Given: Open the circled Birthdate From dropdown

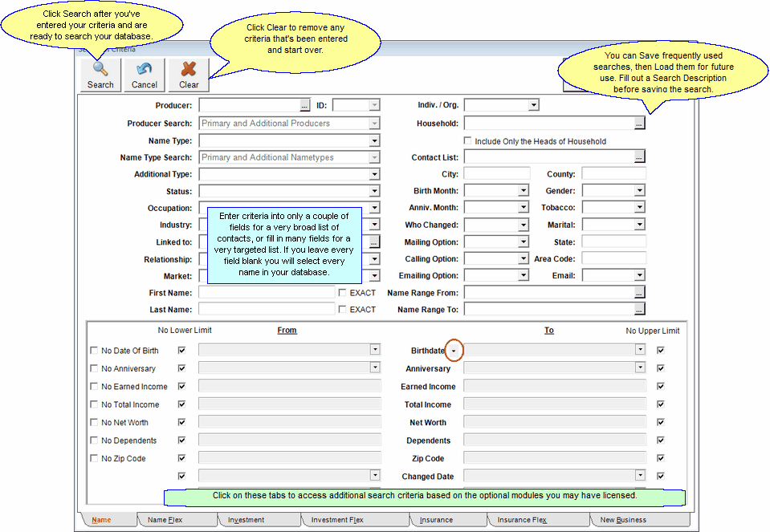Looking at the screenshot, I should pos(455,350).
